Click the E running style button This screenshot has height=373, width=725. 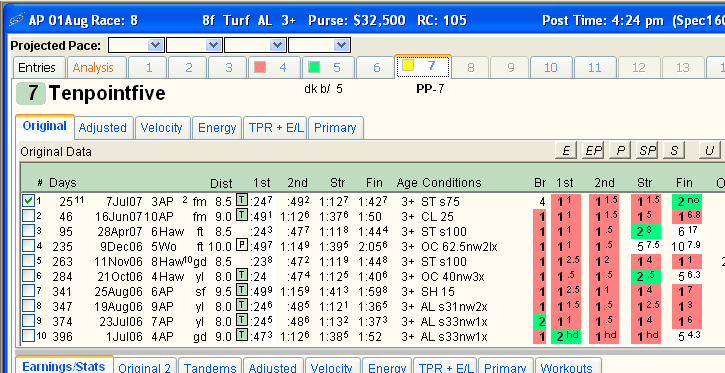point(565,150)
